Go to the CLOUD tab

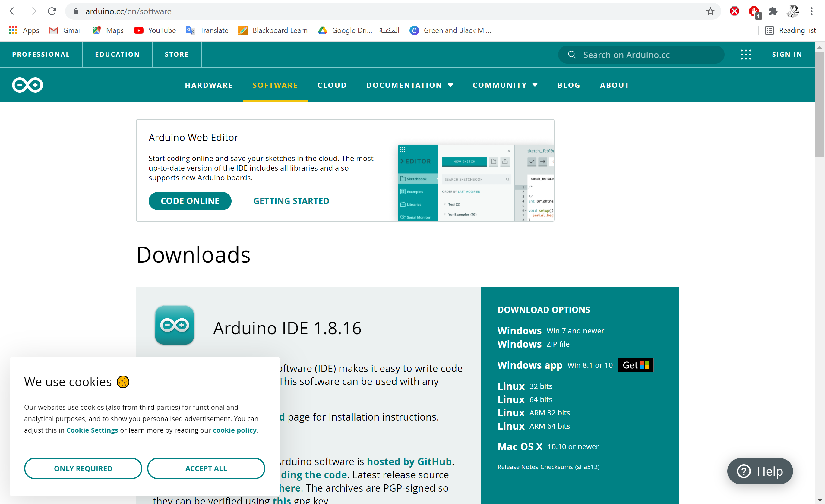(332, 85)
